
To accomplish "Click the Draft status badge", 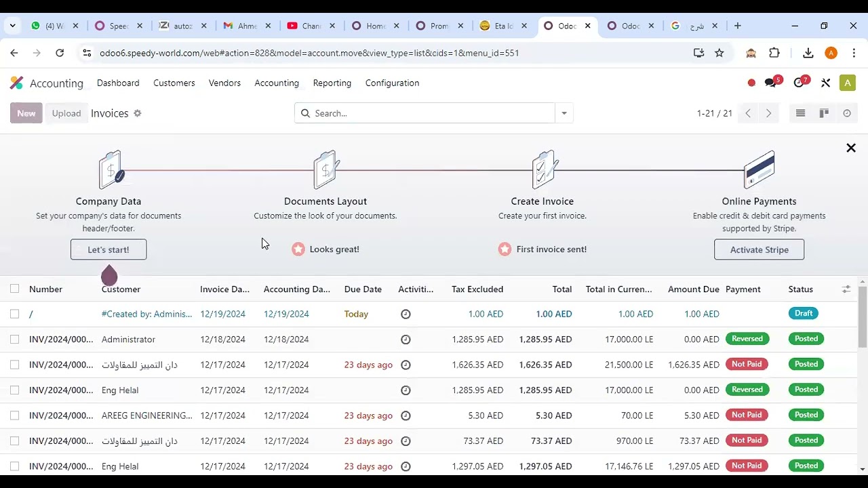I will 804,313.
